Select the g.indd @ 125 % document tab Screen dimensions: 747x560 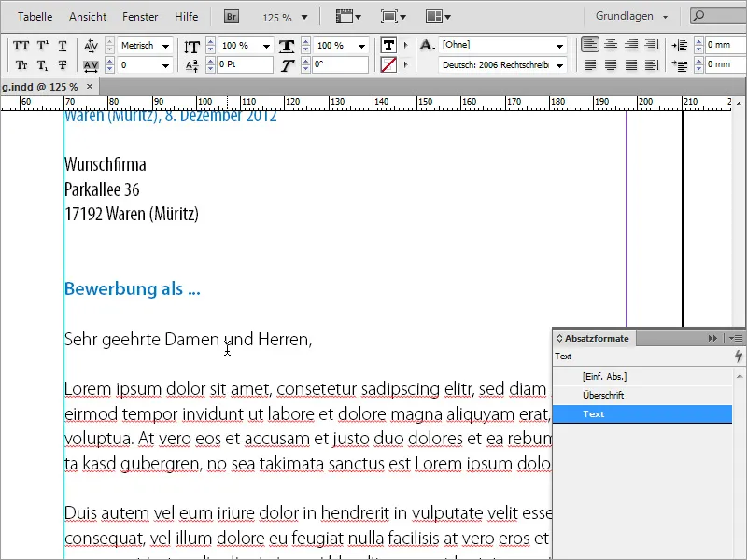(x=39, y=87)
